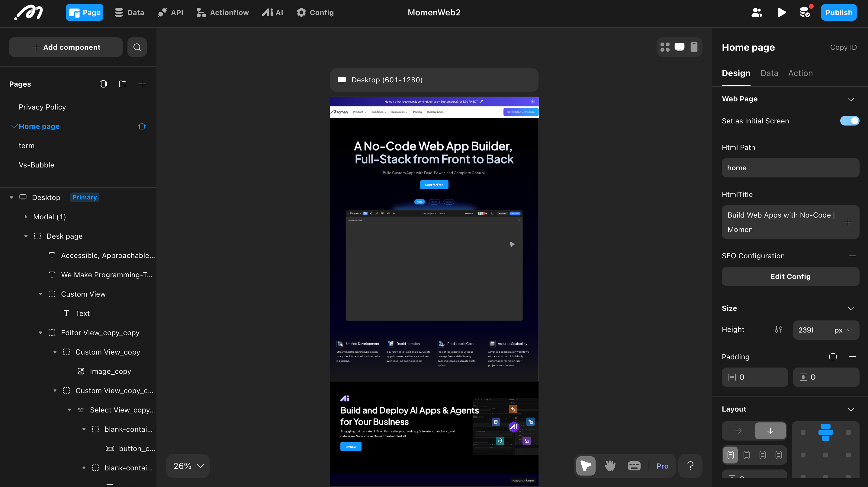
Task: Open the 26% zoom level dropdown
Action: click(x=188, y=466)
